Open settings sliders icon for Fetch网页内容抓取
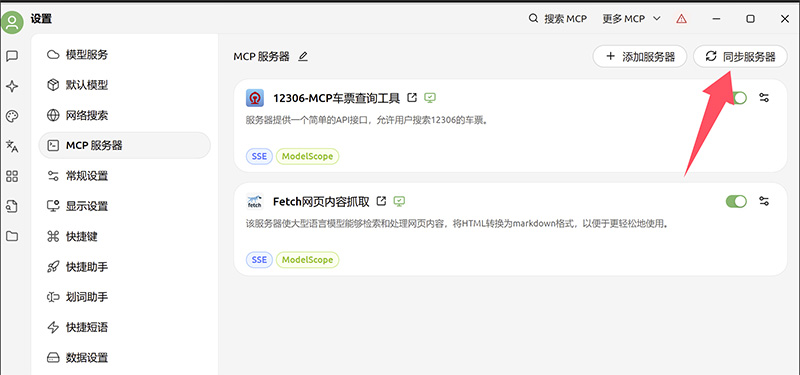Screen dimensions: 800x375 click(764, 201)
